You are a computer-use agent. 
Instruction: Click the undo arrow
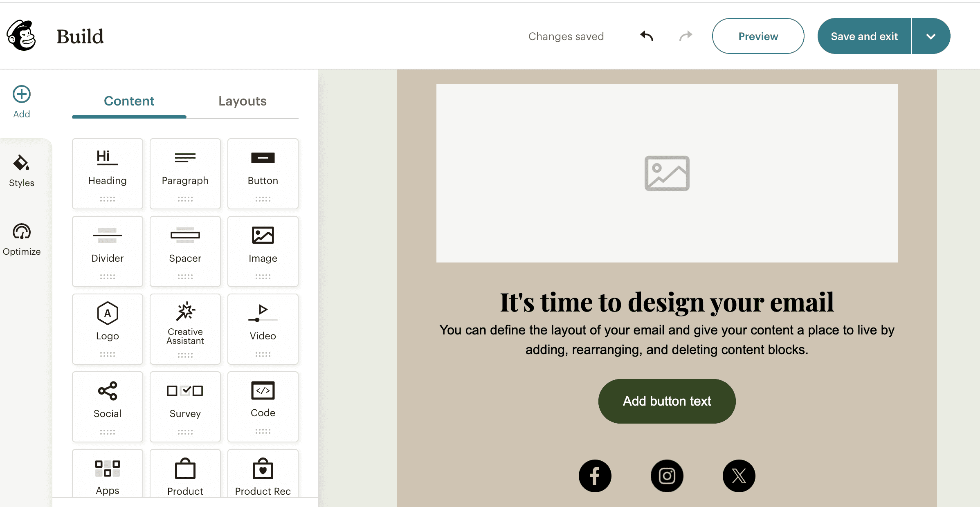coord(646,36)
